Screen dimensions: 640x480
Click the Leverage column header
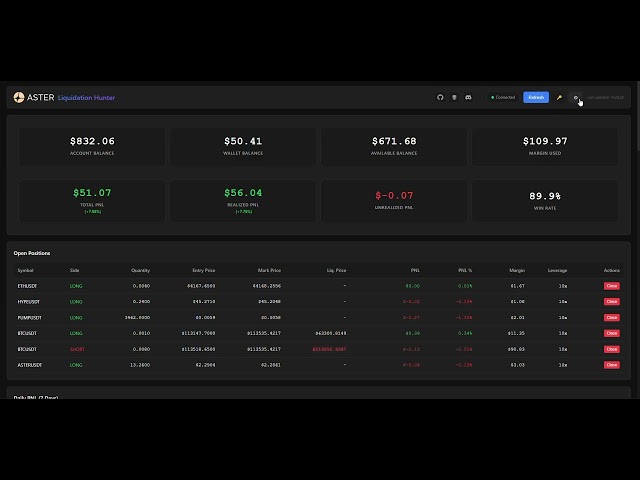click(x=557, y=270)
